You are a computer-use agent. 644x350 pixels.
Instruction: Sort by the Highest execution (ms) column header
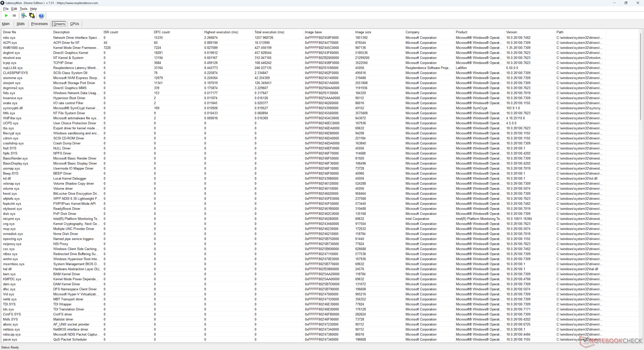pos(221,32)
